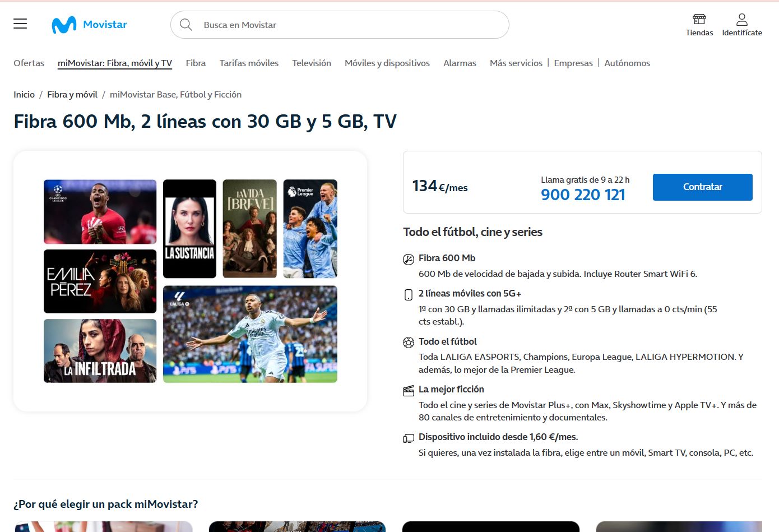Switch to Empresas site
Image resolution: width=779 pixels, height=532 pixels.
(x=573, y=63)
